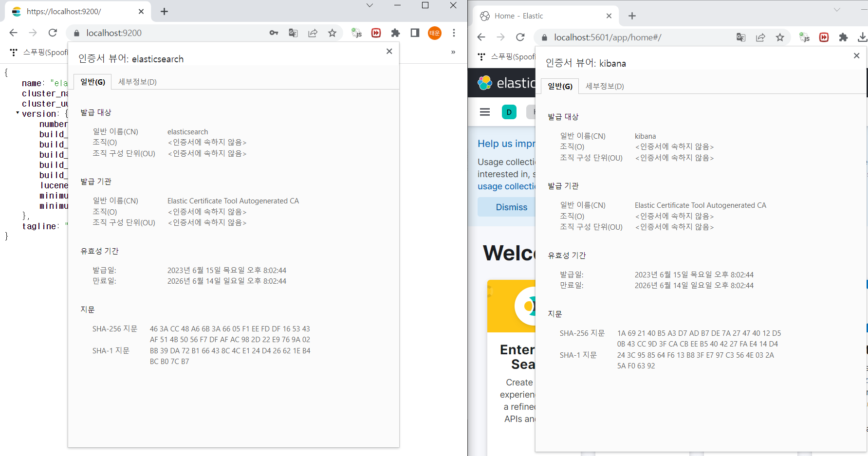Click the kibana common name value
868x456 pixels.
click(645, 136)
